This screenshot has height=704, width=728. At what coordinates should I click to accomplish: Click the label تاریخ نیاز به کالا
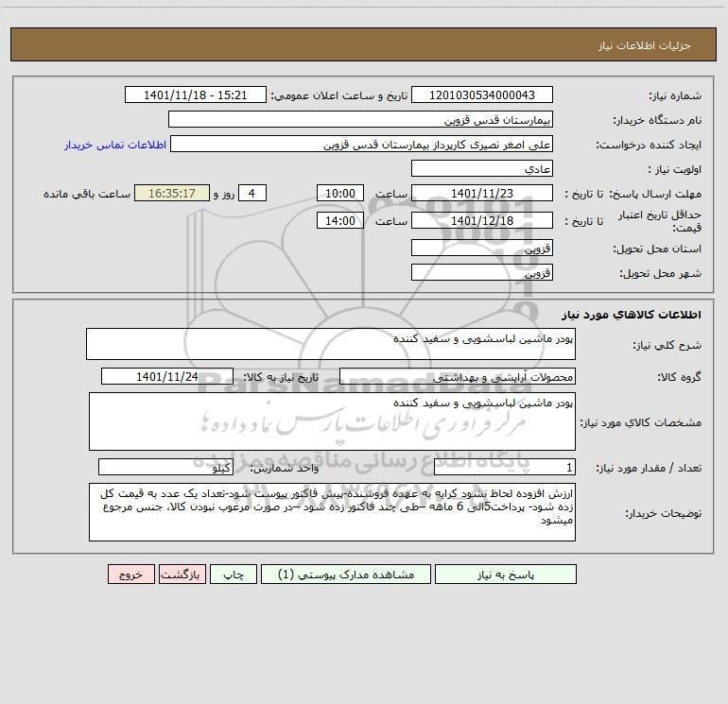coord(282,377)
